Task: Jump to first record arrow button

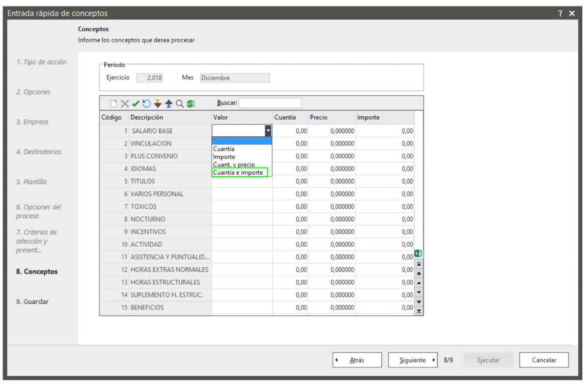Action: pos(419,264)
